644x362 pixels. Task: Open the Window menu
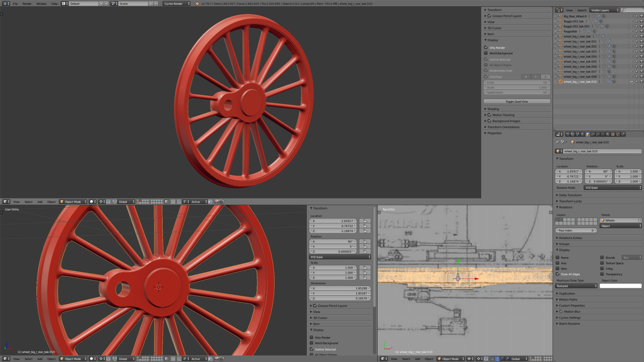[42, 4]
